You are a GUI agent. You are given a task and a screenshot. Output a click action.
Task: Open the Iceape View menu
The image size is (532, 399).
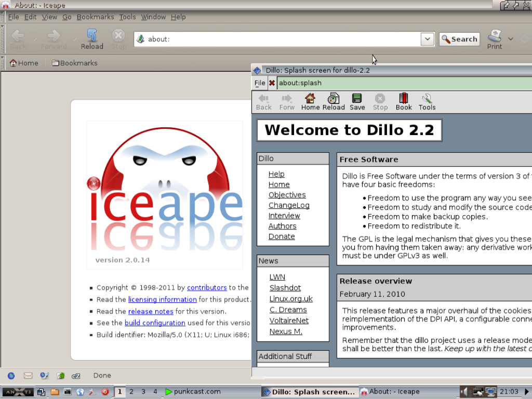tap(49, 17)
